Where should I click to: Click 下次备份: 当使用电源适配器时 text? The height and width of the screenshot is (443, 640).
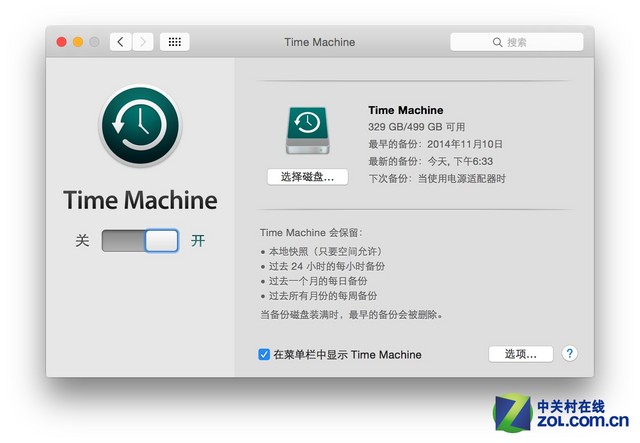point(437,178)
